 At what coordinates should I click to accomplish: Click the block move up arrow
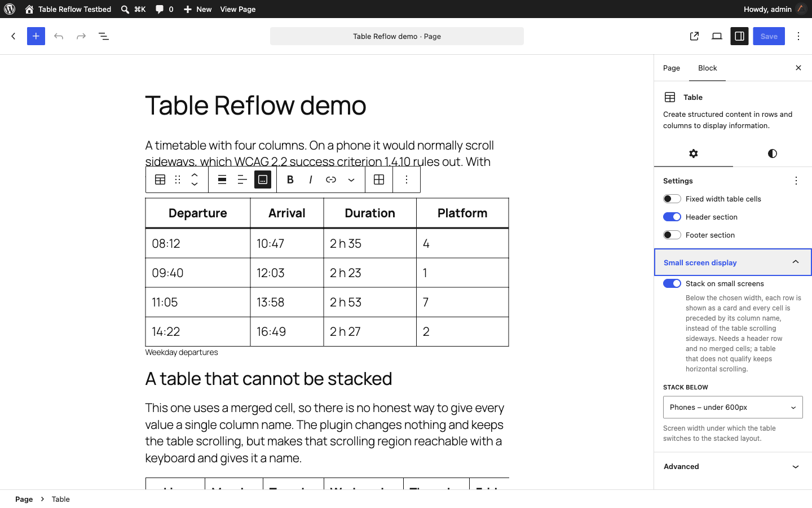coord(195,175)
